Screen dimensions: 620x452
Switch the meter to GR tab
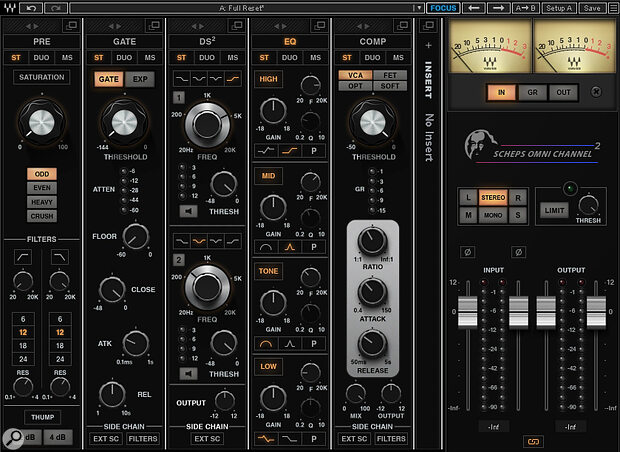(532, 91)
